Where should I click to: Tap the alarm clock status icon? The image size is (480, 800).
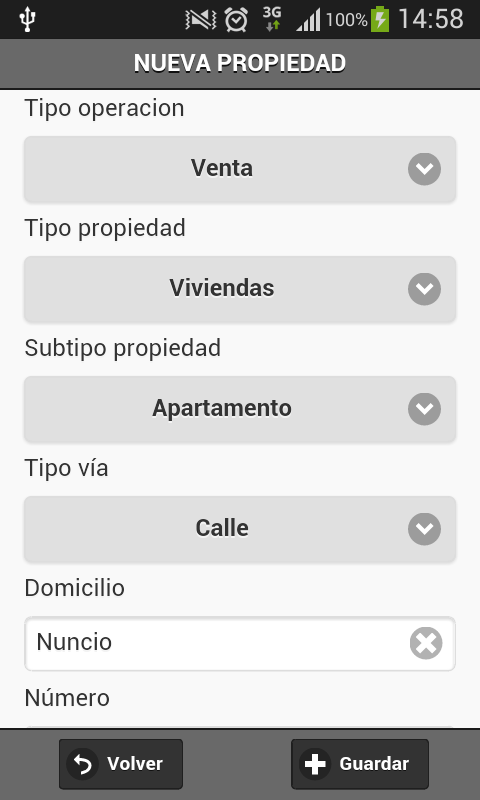(236, 20)
